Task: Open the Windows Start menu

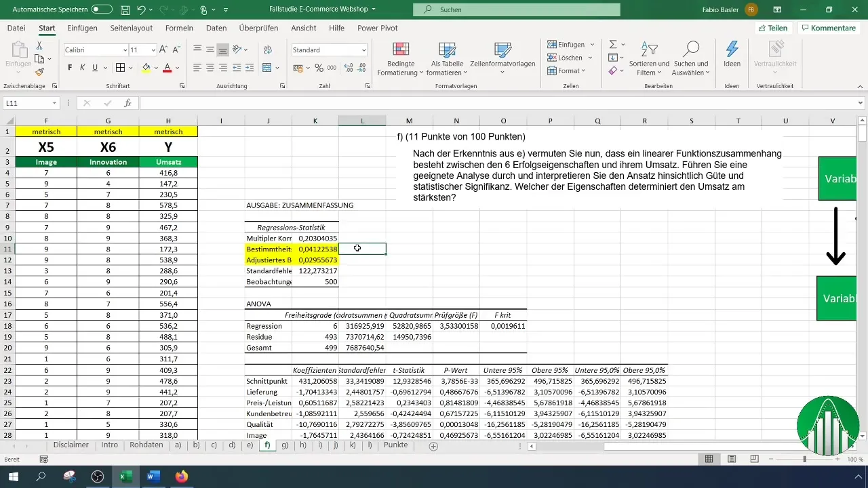Action: [13, 477]
